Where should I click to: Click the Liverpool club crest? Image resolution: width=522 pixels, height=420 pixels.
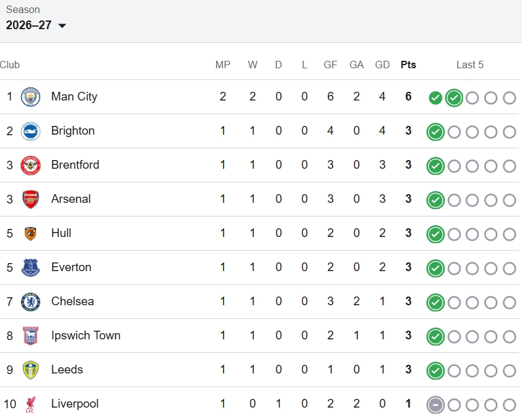coord(30,404)
